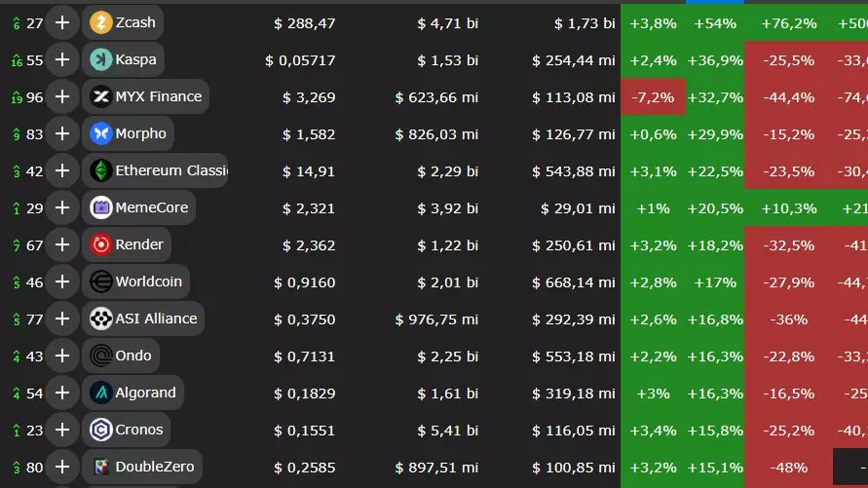Screen dimensions: 868x488
Task: Click the MYX Finance logo icon
Action: 100,96
